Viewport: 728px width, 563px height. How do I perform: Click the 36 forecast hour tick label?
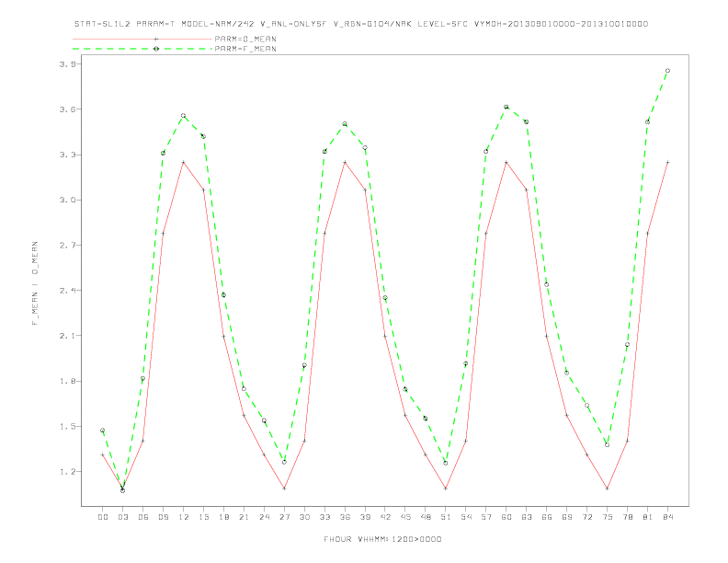(x=345, y=517)
